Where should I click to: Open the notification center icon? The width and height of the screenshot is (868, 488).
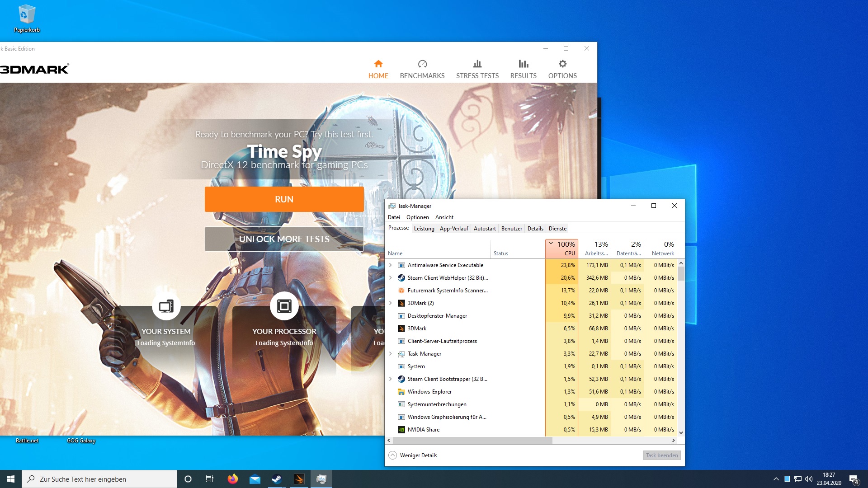854,479
